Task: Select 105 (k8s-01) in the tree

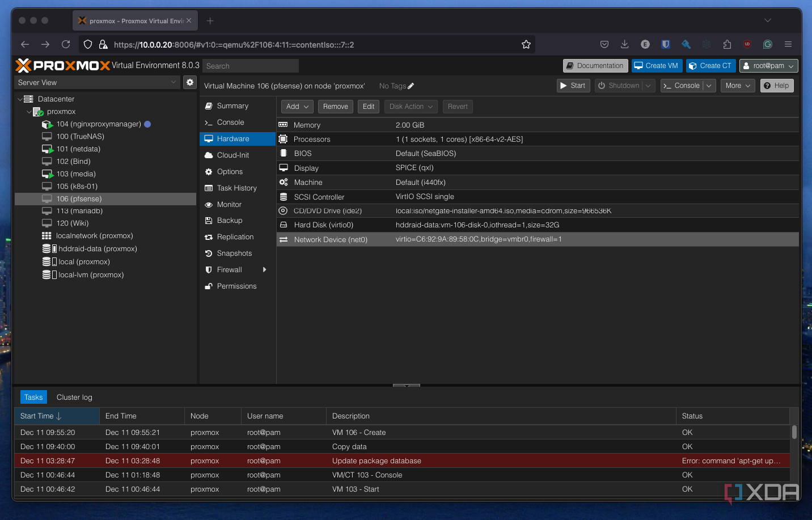Action: 77,187
